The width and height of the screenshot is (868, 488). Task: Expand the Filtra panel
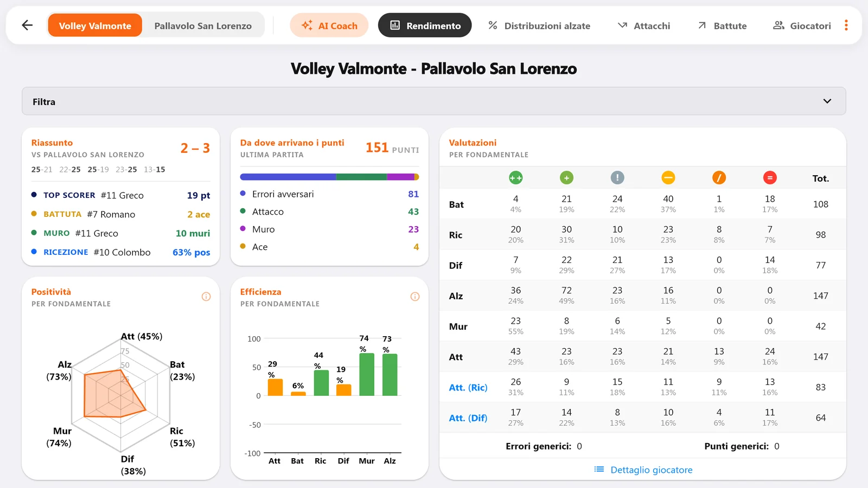click(x=434, y=101)
